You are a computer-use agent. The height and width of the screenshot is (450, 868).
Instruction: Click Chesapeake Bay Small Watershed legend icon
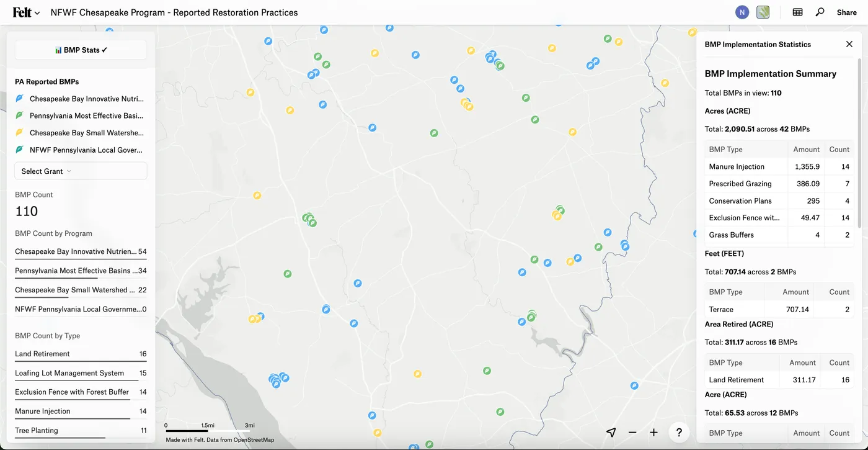pyautogui.click(x=19, y=133)
